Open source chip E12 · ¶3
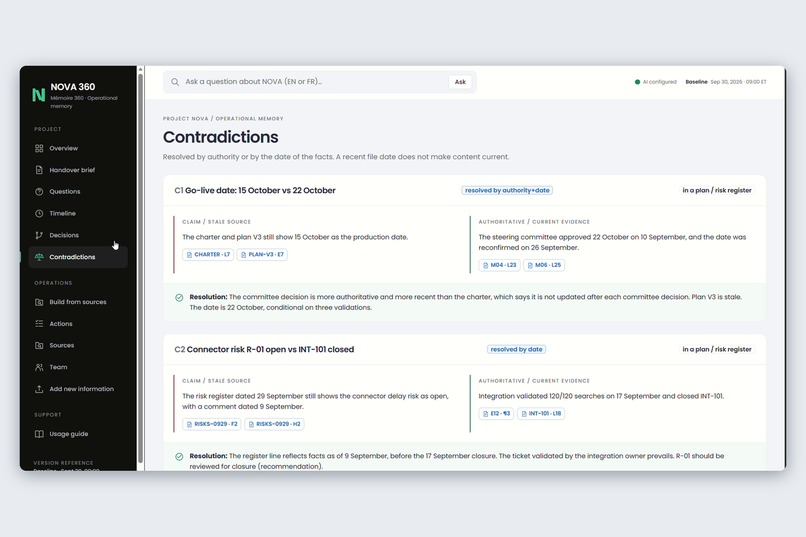The width and height of the screenshot is (806, 537). [496, 414]
